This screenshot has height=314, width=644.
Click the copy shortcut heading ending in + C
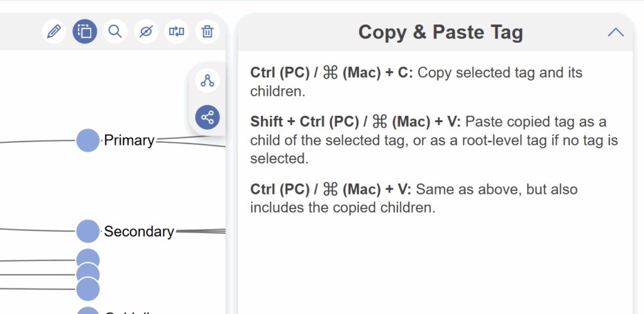click(x=331, y=72)
